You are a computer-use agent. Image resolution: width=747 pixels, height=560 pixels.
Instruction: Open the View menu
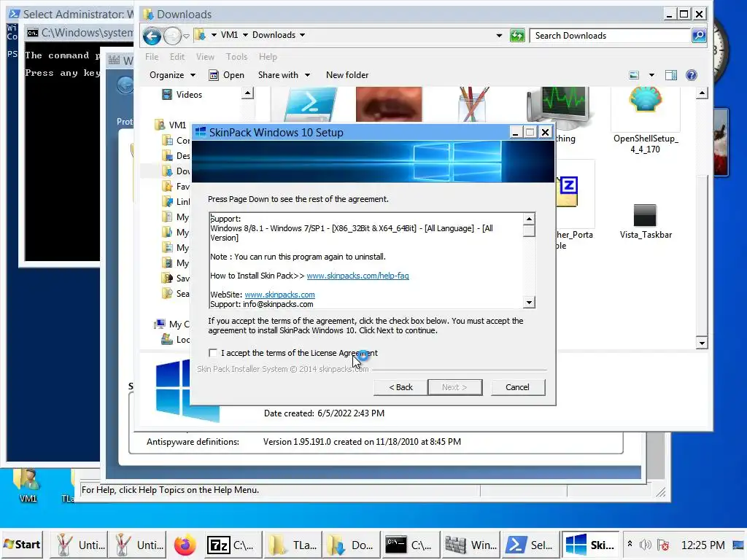pyautogui.click(x=205, y=57)
